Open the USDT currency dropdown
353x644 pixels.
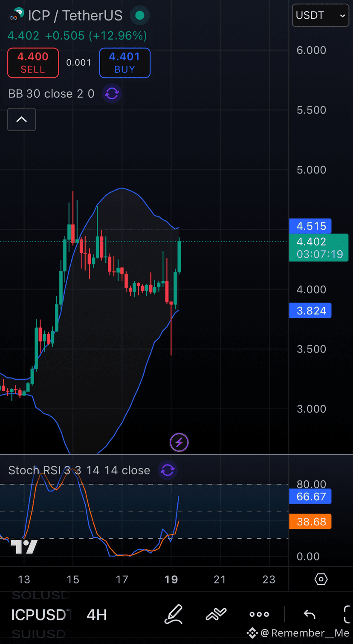pyautogui.click(x=320, y=15)
